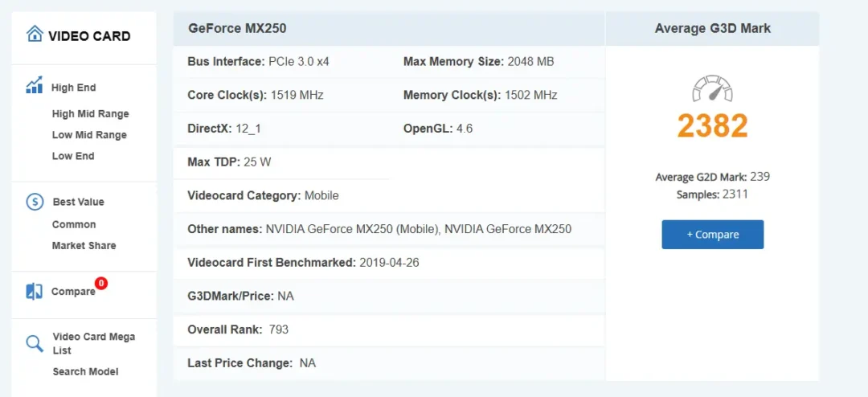Click the Compare sidebar icon
The image size is (868, 397).
pos(35,291)
